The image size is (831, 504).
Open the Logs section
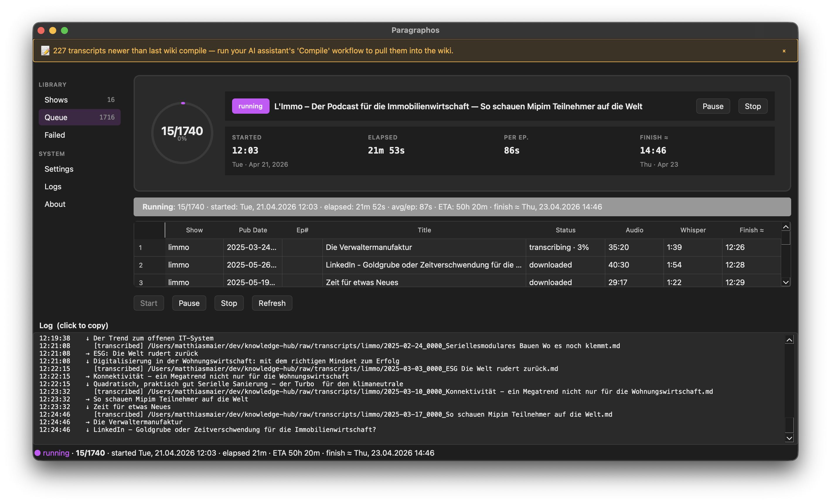pos(79,187)
